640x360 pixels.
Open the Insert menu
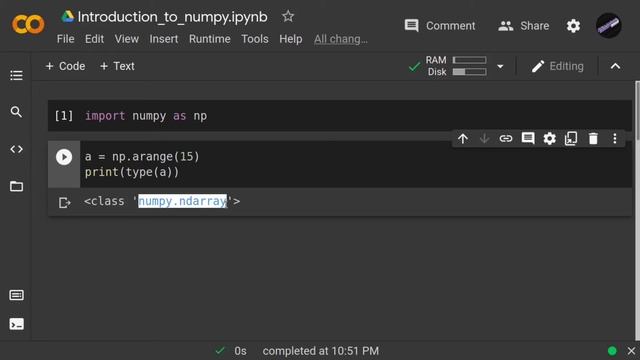coord(164,39)
